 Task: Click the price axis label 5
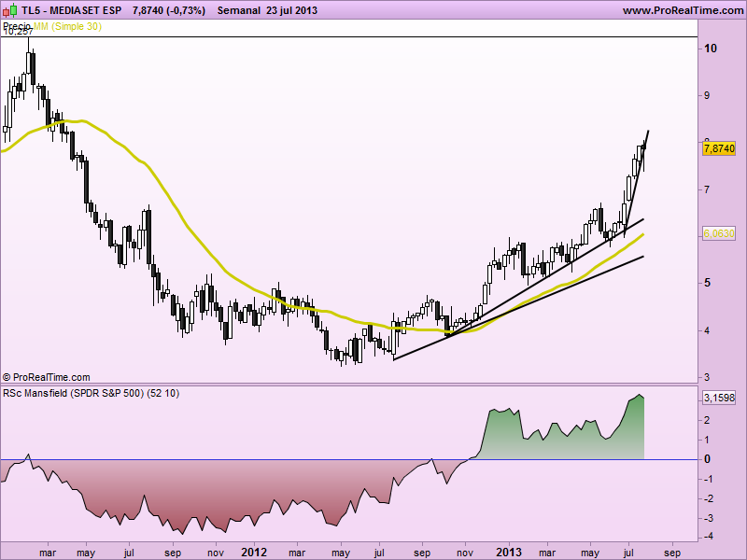click(707, 283)
